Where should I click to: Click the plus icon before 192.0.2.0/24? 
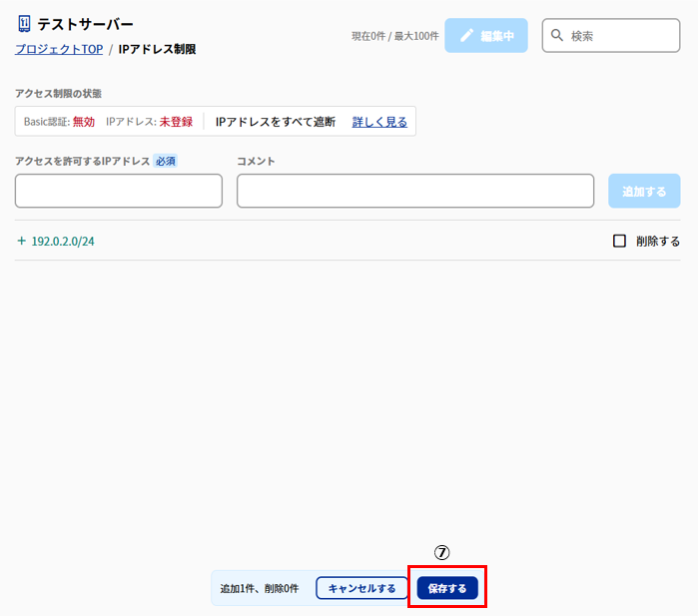(22, 241)
